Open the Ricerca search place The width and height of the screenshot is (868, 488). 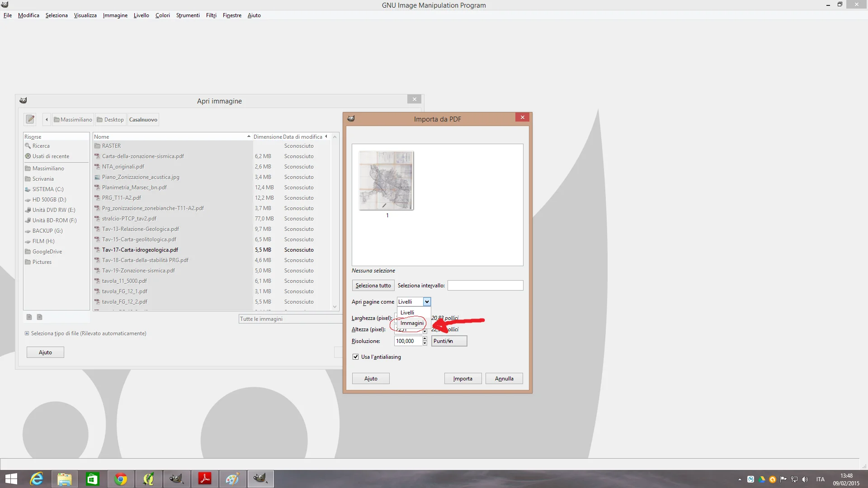pyautogui.click(x=41, y=146)
